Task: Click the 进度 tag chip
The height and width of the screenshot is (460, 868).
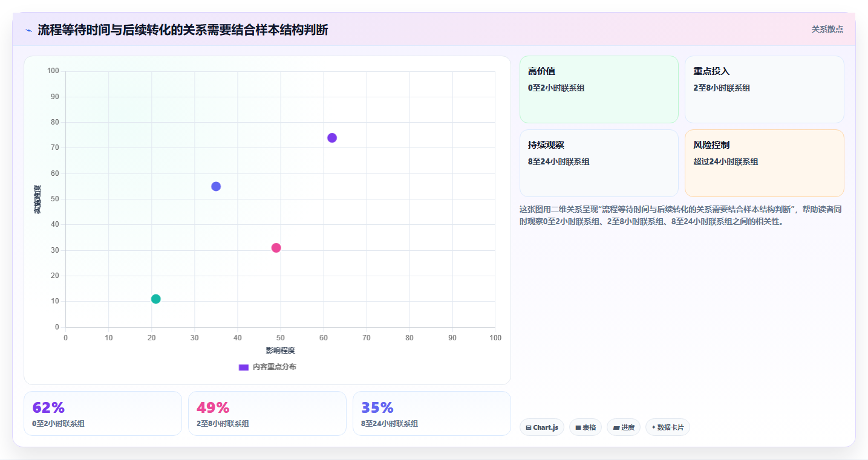Action: pos(624,427)
